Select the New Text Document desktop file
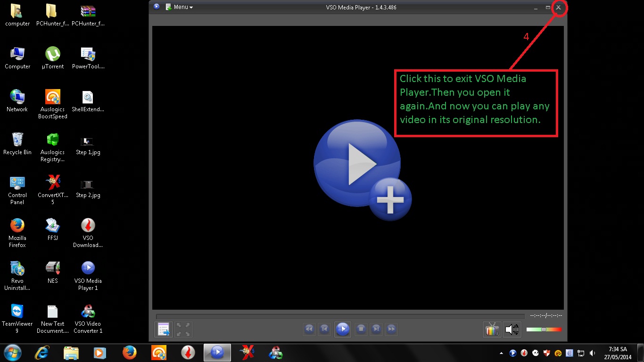The height and width of the screenshot is (362, 644). tap(52, 319)
